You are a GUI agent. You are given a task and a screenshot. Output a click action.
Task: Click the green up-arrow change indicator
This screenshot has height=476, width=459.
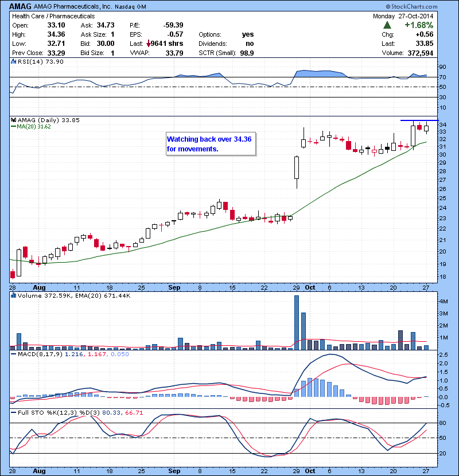pos(387,25)
